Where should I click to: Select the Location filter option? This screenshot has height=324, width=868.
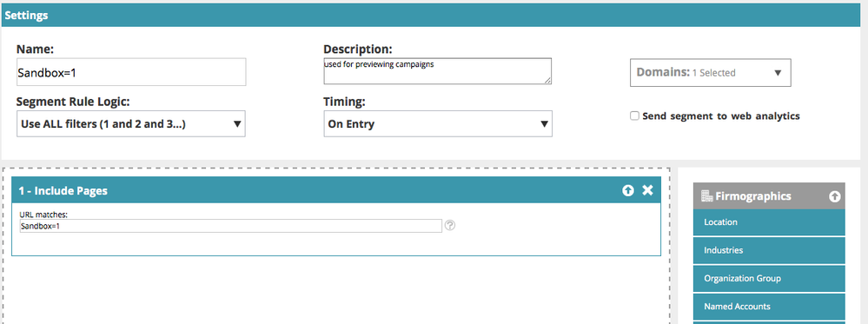pos(770,222)
